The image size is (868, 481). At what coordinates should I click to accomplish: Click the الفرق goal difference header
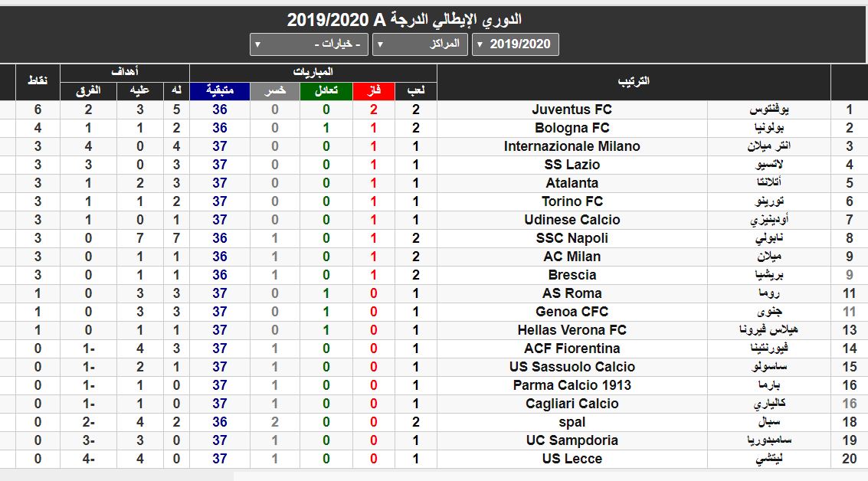(89, 91)
